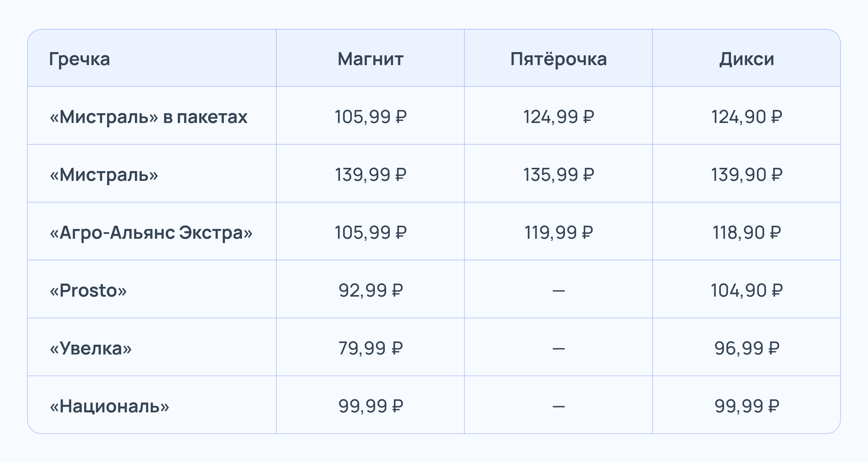Viewport: 868px width, 463px height.
Task: Click the «Мистраль» в пакетах row label
Action: coord(148,117)
